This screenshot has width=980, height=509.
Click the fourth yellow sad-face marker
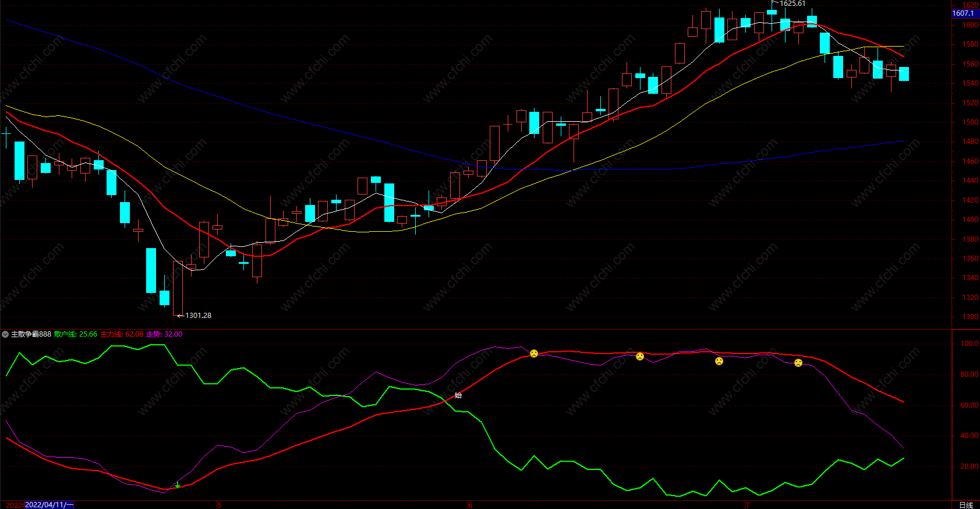pos(798,363)
